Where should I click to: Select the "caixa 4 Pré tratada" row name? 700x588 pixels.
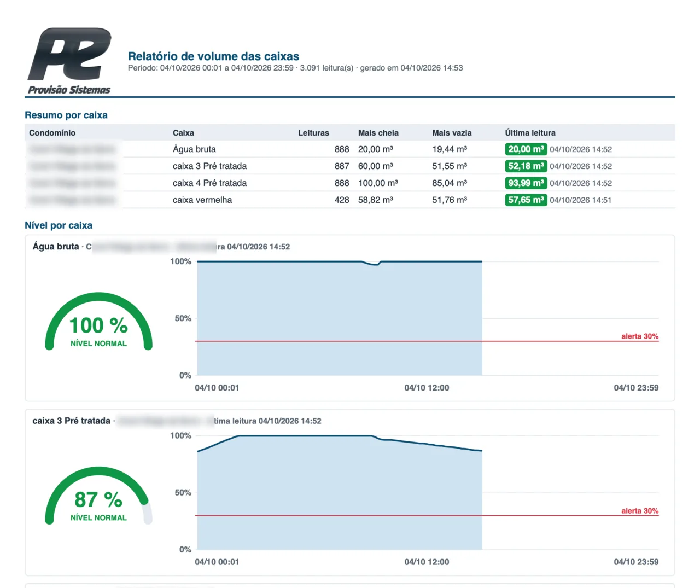pyautogui.click(x=209, y=183)
